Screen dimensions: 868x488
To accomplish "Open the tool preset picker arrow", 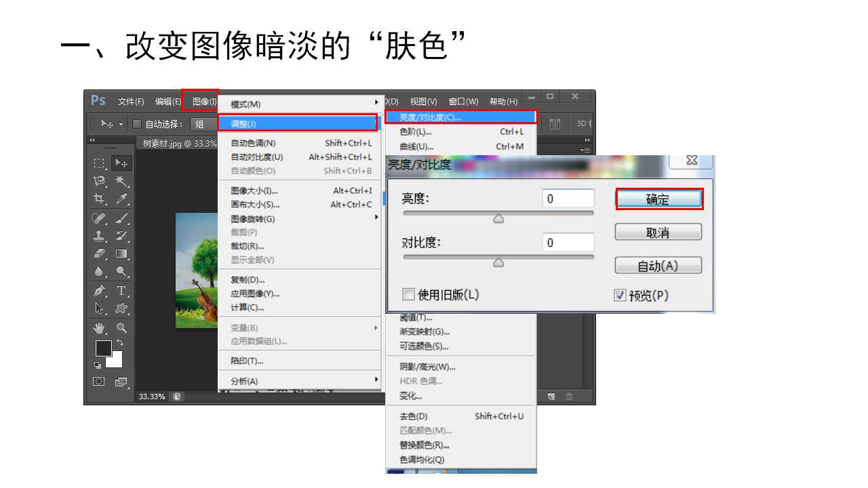I will [121, 124].
